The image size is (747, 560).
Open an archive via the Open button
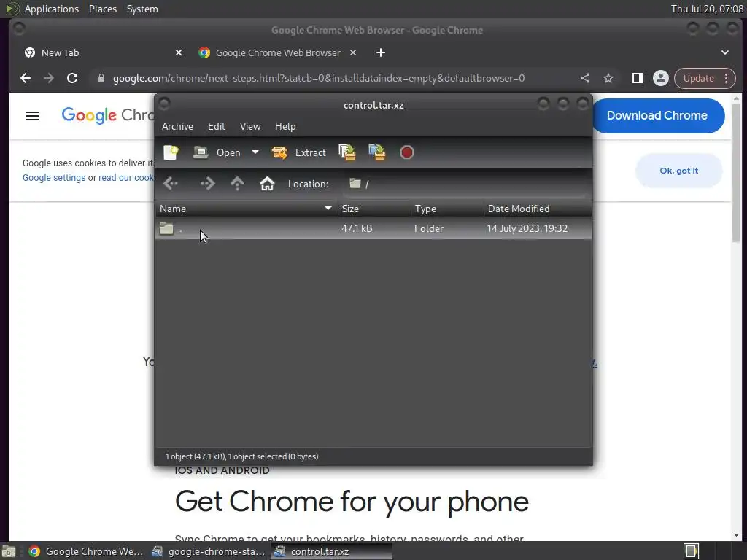pyautogui.click(x=217, y=152)
